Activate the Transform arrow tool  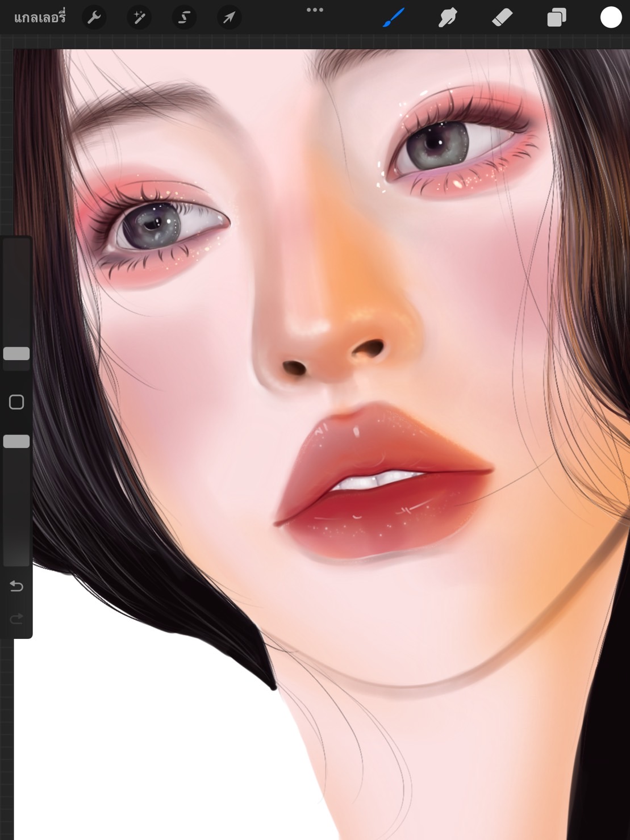click(229, 18)
